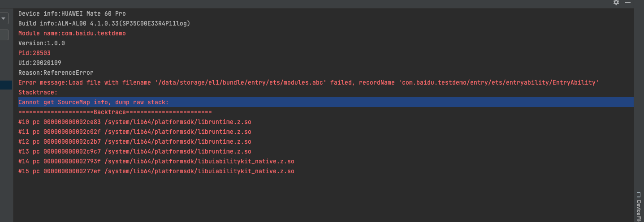Click stack frame #14 libuiabilitykit_native.z.so
644x222 pixels.
pos(156,161)
